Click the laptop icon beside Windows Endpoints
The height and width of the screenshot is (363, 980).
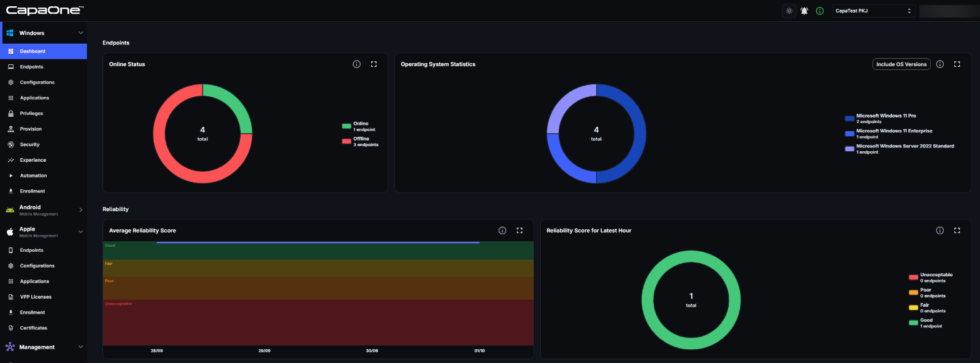click(11, 67)
